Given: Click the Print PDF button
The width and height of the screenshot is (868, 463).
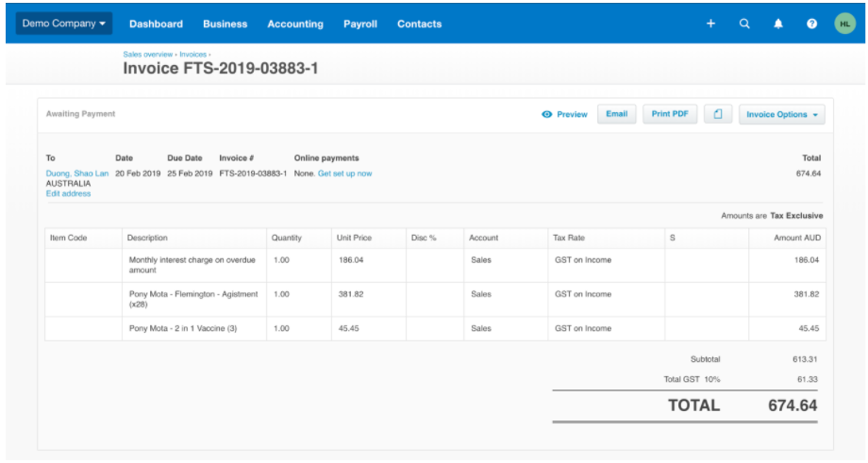Looking at the screenshot, I should [670, 114].
